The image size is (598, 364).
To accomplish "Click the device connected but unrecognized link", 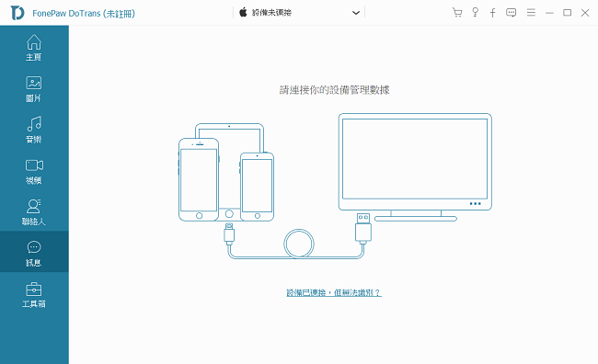I will click(334, 292).
